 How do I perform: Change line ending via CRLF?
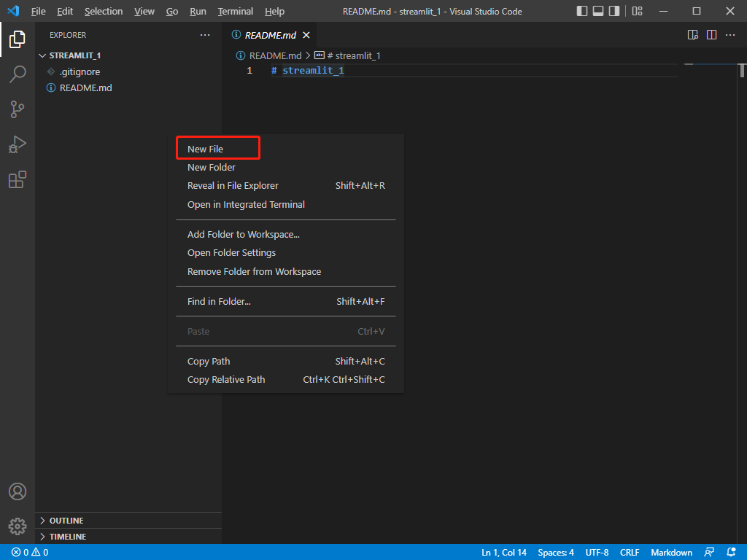tap(630, 553)
